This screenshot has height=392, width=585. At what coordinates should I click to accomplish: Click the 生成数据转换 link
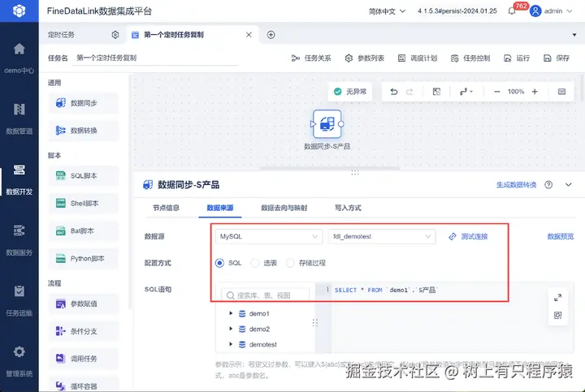tap(517, 185)
